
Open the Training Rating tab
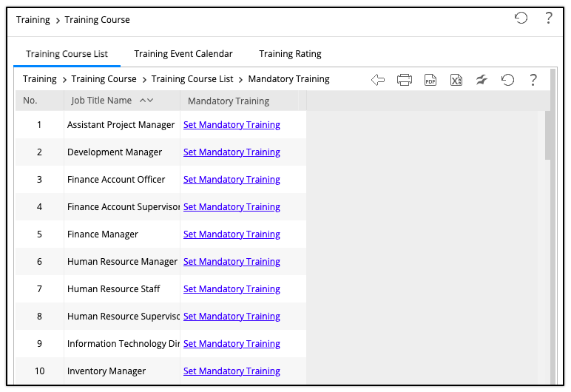pyautogui.click(x=290, y=54)
